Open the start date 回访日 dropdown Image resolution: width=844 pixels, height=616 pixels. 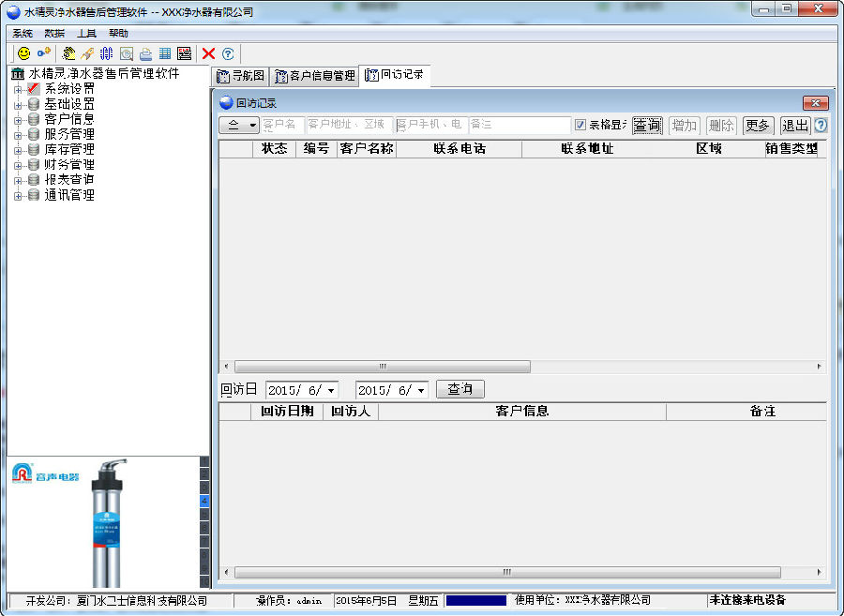[x=331, y=390]
